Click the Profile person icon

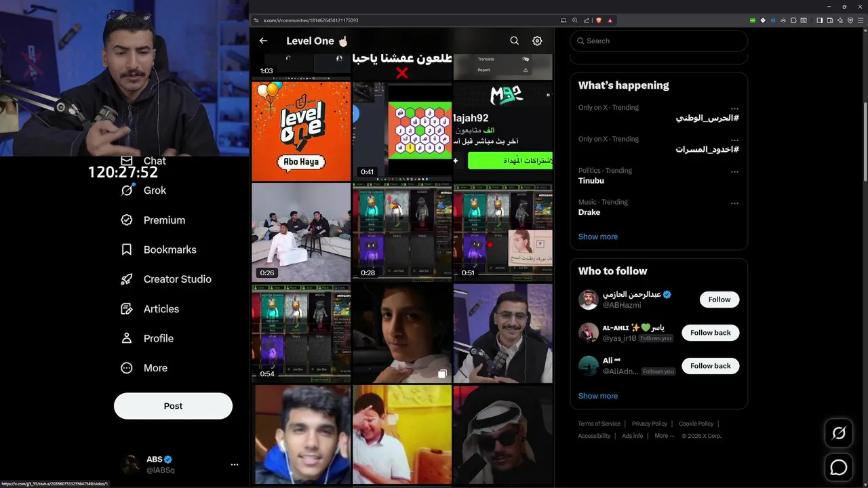127,338
